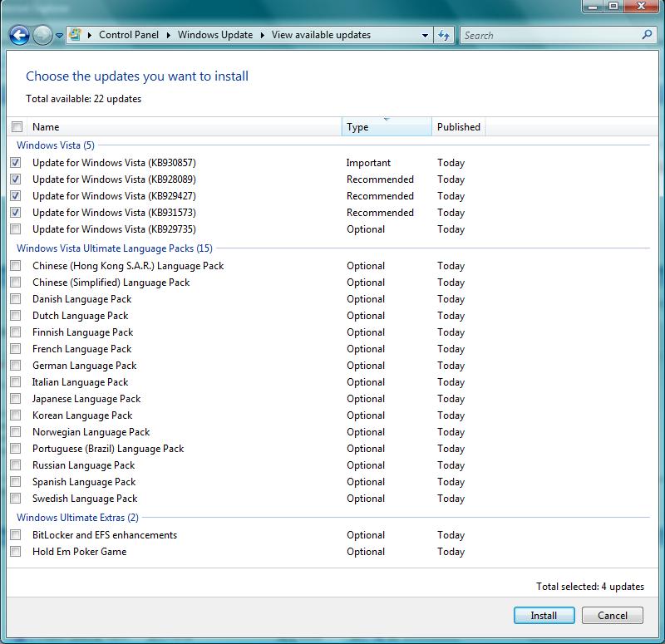Refresh the page with the refresh icon
This screenshot has width=665, height=644.
[x=444, y=35]
